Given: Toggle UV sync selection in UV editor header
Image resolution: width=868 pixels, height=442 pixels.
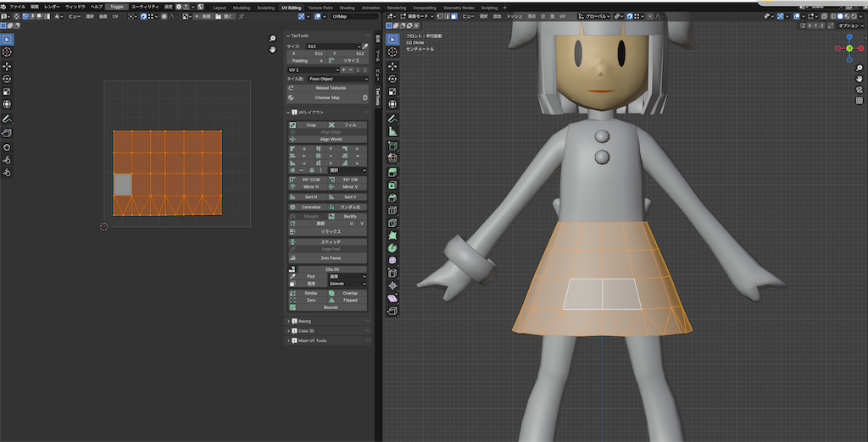Looking at the screenshot, I should (x=17, y=17).
